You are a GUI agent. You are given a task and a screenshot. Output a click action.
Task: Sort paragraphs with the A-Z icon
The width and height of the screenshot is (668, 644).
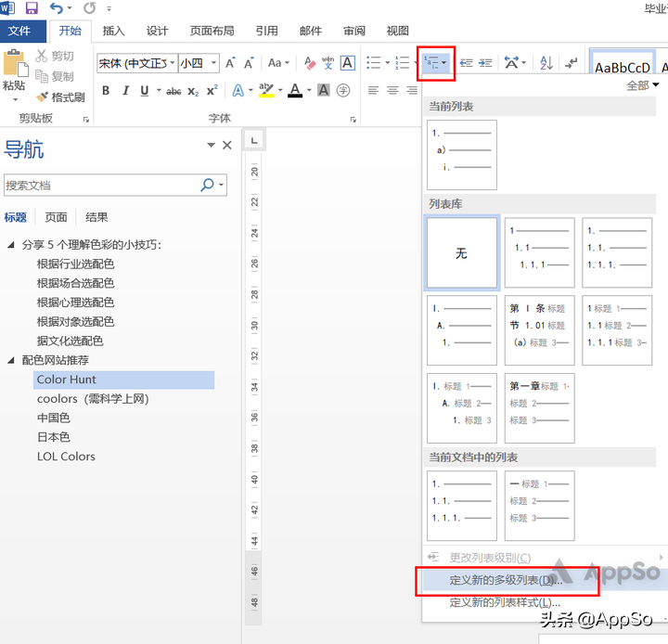[546, 63]
